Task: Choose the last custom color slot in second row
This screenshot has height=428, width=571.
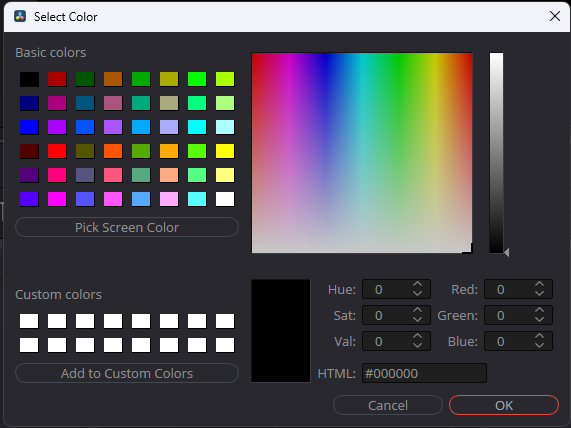Action: point(225,345)
